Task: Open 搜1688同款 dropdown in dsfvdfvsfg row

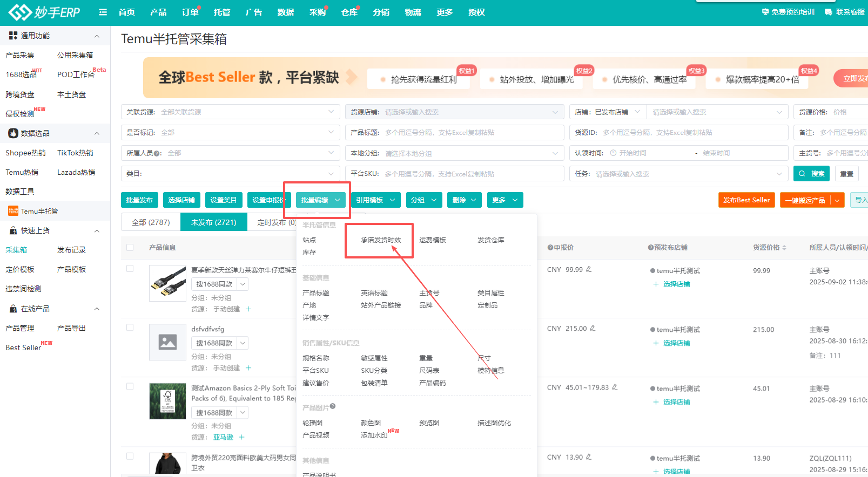Action: click(243, 343)
